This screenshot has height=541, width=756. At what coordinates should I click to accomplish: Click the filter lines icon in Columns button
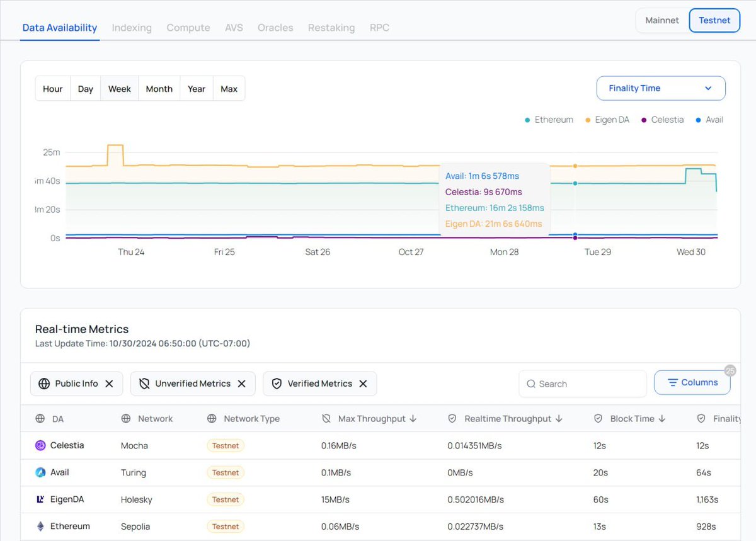click(x=673, y=382)
